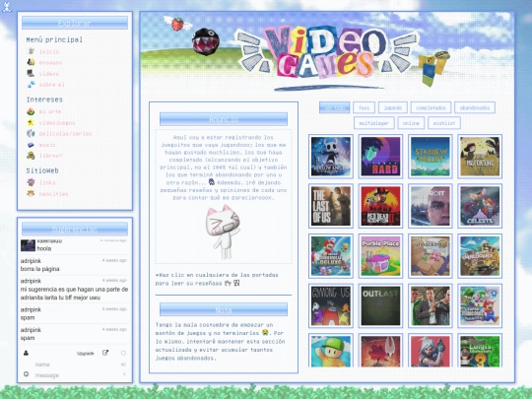The height and width of the screenshot is (399, 532).
Task: Switch to the favs filter tab
Action: pos(365,107)
